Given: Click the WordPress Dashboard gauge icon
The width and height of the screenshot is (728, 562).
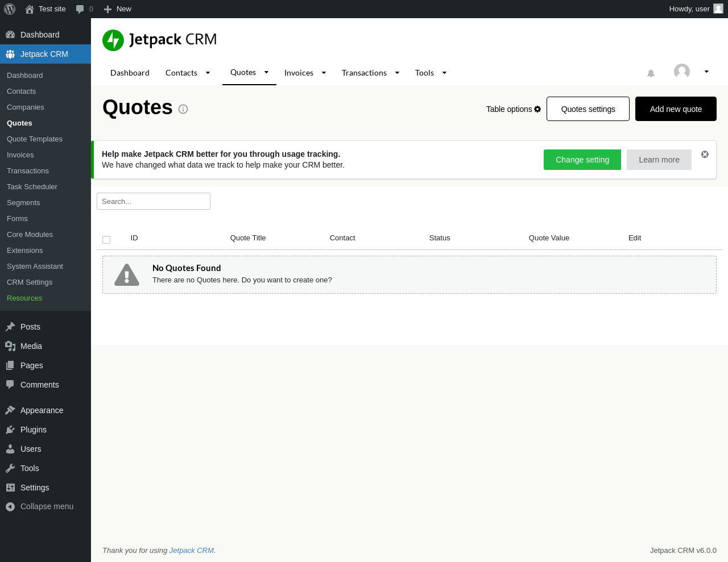Looking at the screenshot, I should [x=10, y=35].
